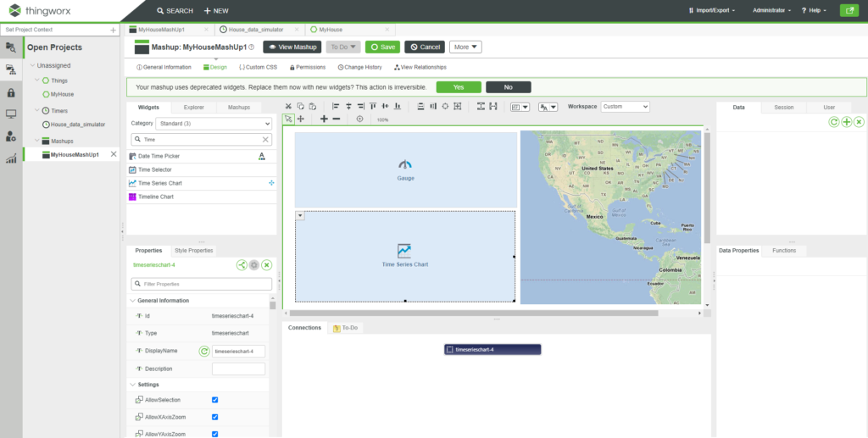The width and height of the screenshot is (868, 438).
Task: Switch to the Explorer tab
Action: pos(194,108)
